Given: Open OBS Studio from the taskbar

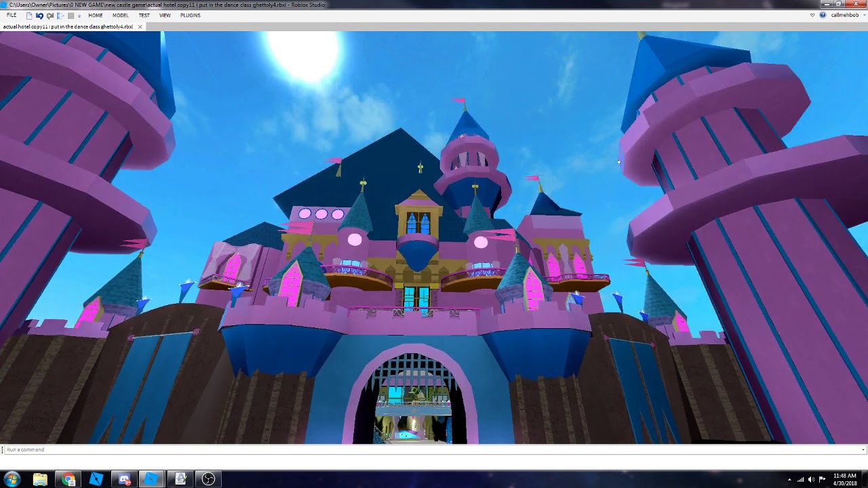Looking at the screenshot, I should tap(208, 479).
